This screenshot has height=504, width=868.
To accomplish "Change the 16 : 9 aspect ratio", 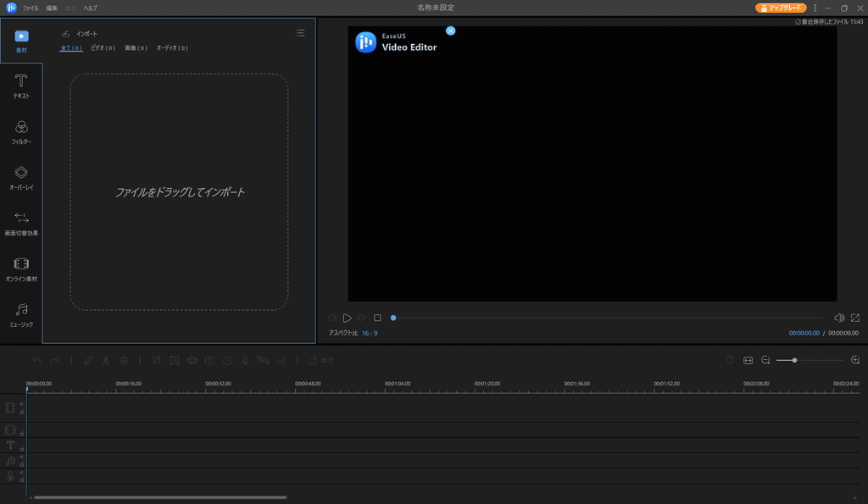I will click(370, 334).
